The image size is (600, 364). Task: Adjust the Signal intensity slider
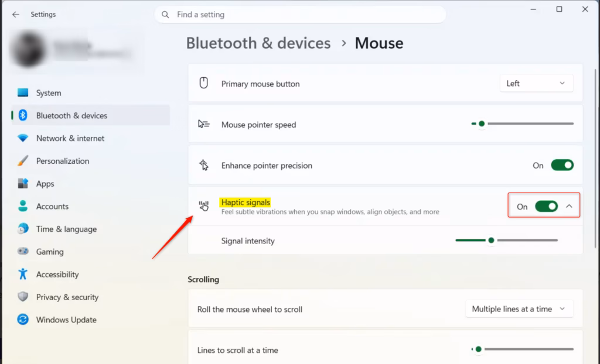click(491, 240)
